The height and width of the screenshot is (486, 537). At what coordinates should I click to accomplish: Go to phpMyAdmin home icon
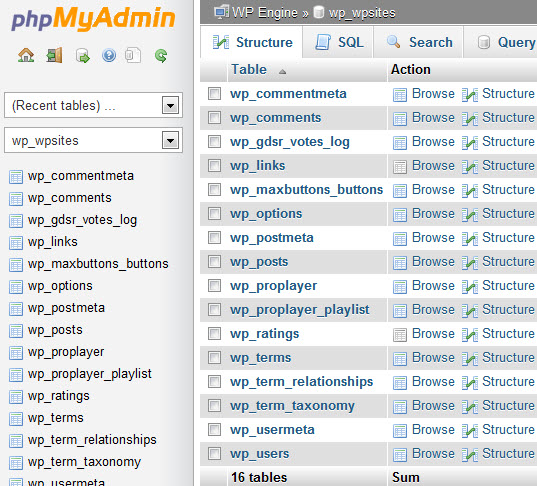point(26,55)
